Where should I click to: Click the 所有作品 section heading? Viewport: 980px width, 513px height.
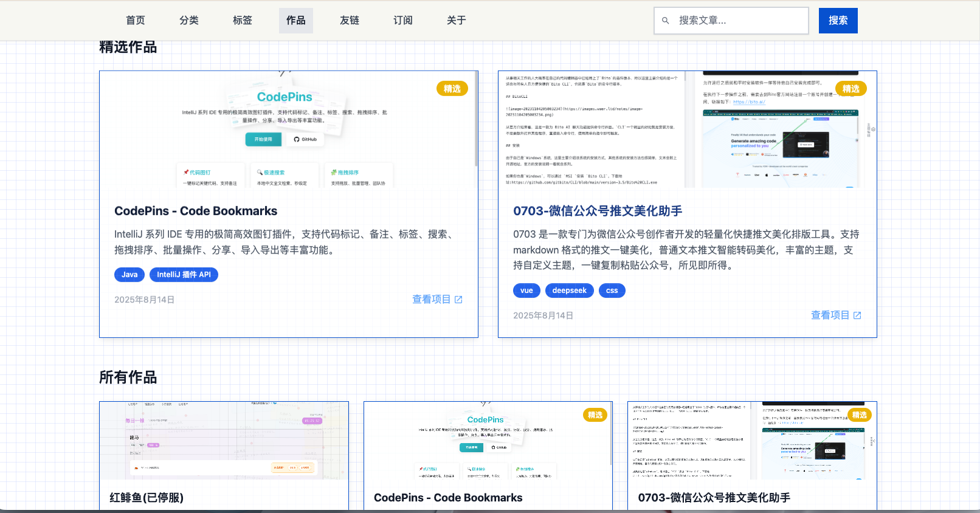click(x=128, y=377)
